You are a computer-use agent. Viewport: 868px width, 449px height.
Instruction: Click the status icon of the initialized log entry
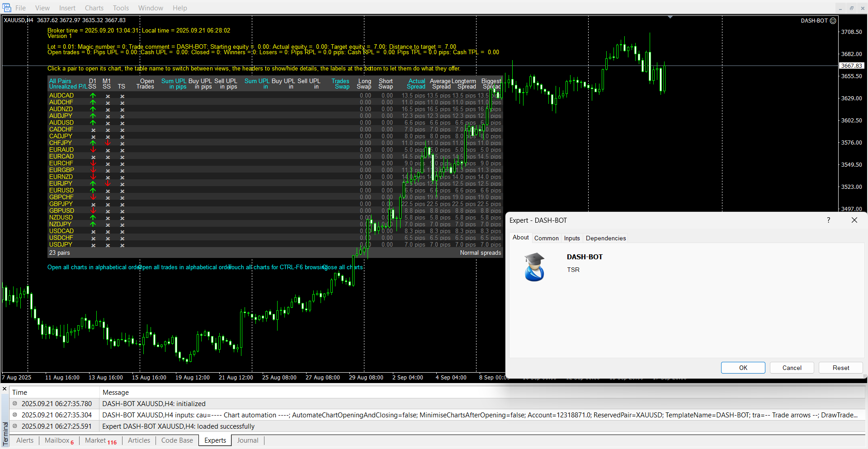[x=15, y=403]
